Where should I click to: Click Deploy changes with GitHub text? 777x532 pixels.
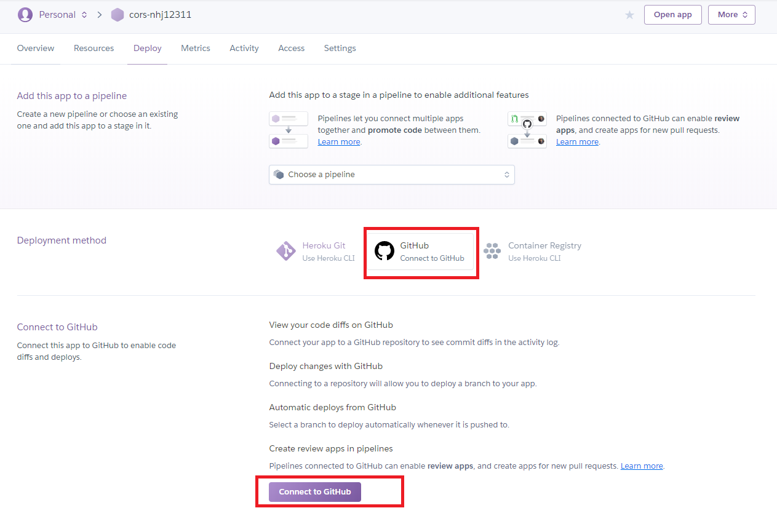[x=326, y=366]
